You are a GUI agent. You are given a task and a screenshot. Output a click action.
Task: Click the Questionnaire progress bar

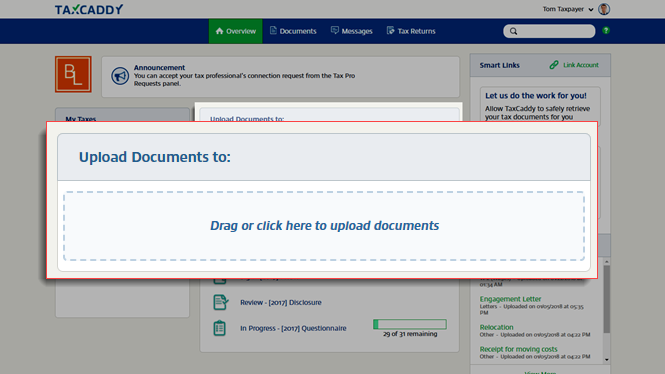[x=410, y=324]
